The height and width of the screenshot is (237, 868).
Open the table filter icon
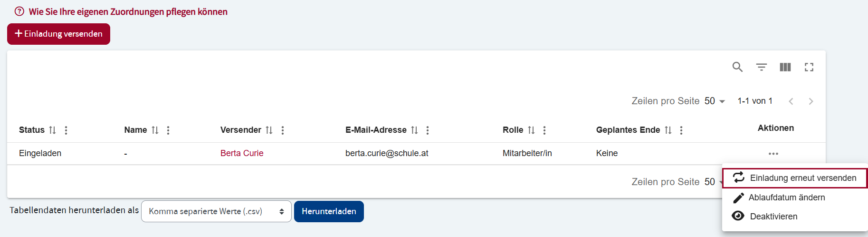pos(762,67)
